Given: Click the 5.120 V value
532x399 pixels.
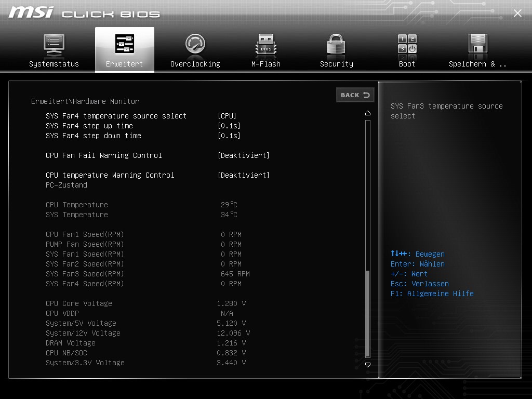Looking at the screenshot, I should (231, 323).
